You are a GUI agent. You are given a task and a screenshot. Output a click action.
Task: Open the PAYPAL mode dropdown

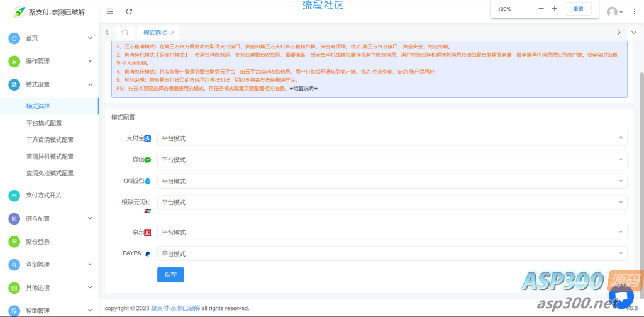click(x=392, y=253)
